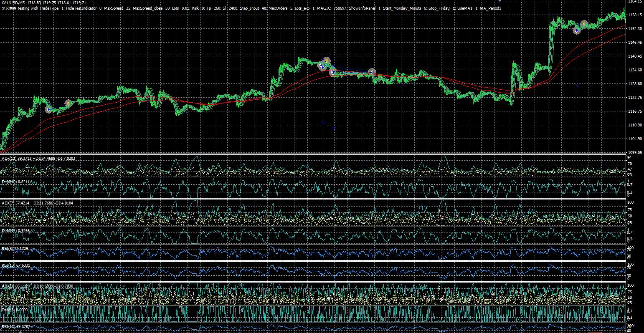The width and height of the screenshot is (644, 333).
Task: Click the 1104.90 price scale label
Action: pyautogui.click(x=635, y=139)
